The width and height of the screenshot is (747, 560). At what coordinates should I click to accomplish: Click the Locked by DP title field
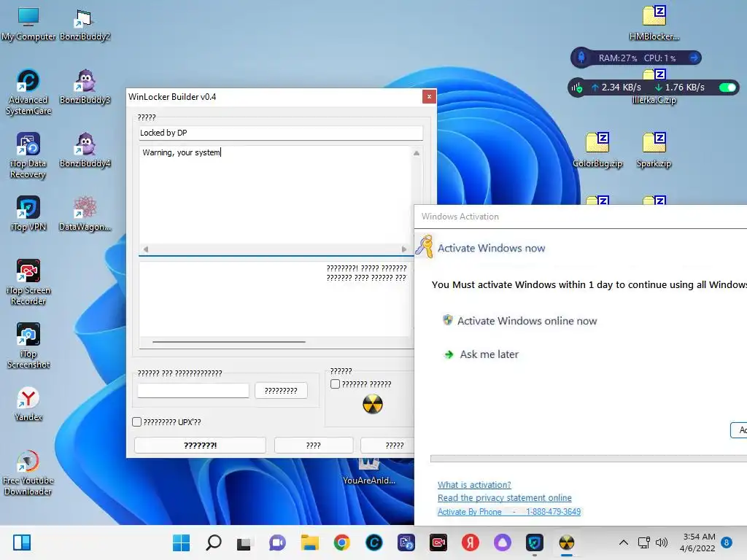[281, 133]
